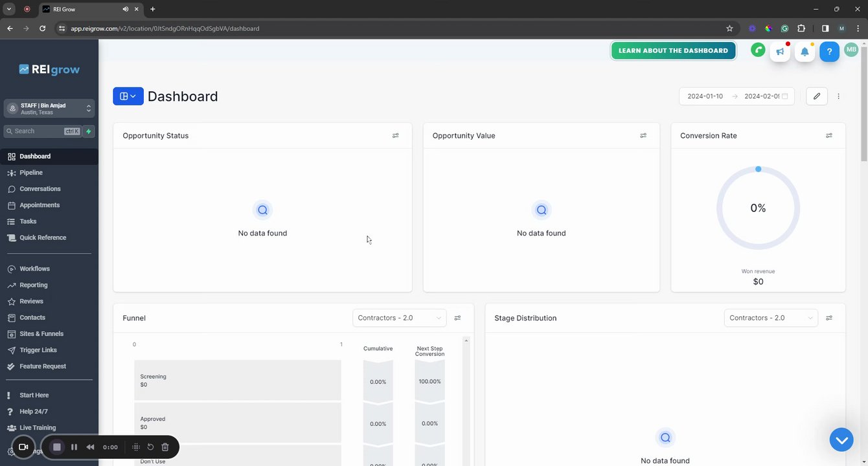The height and width of the screenshot is (466, 868).
Task: Open Funnel widget filter settings icon
Action: (457, 318)
